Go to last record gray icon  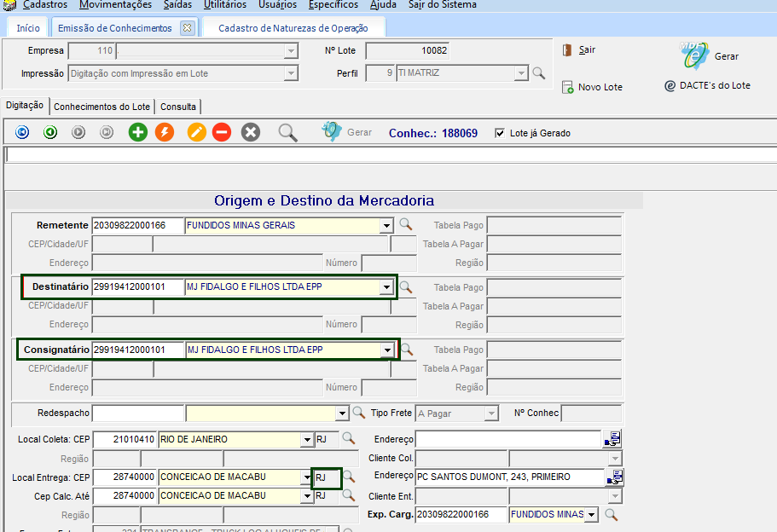click(x=107, y=132)
